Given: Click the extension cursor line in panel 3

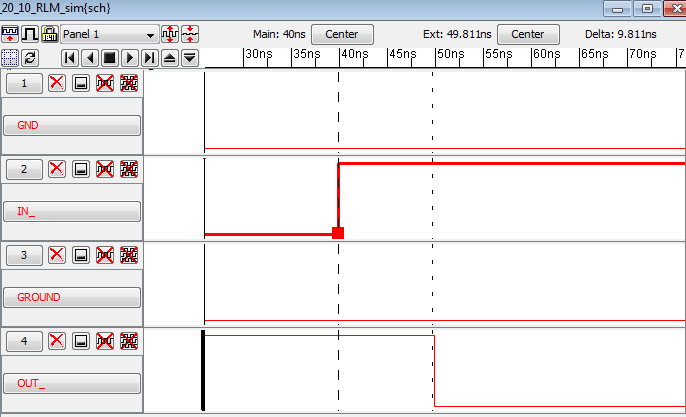Looking at the screenshot, I should pyautogui.click(x=432, y=282).
